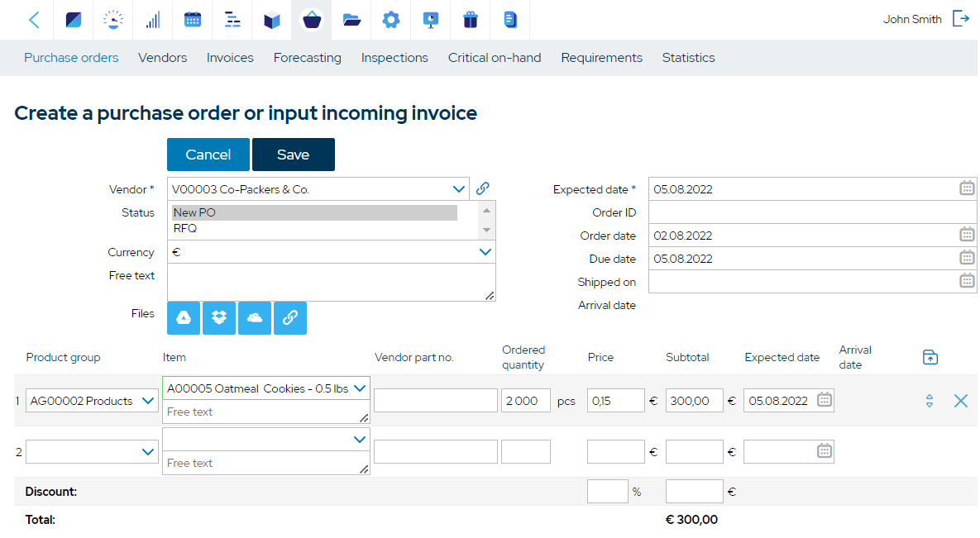
Task: Switch to Purchase orders tab
Action: click(x=71, y=58)
